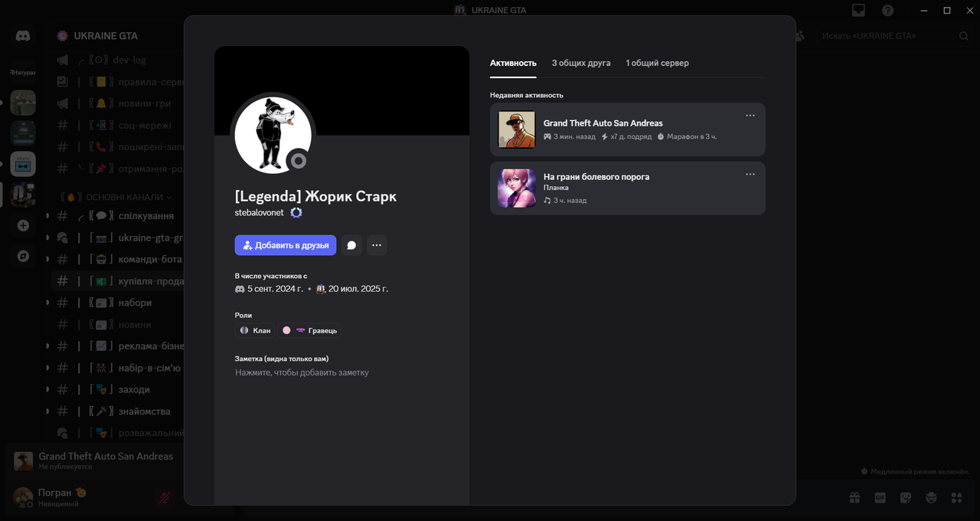The image size is (980, 521).
Task: Click the Марафон в 3 ч. activity stat
Action: tap(687, 136)
